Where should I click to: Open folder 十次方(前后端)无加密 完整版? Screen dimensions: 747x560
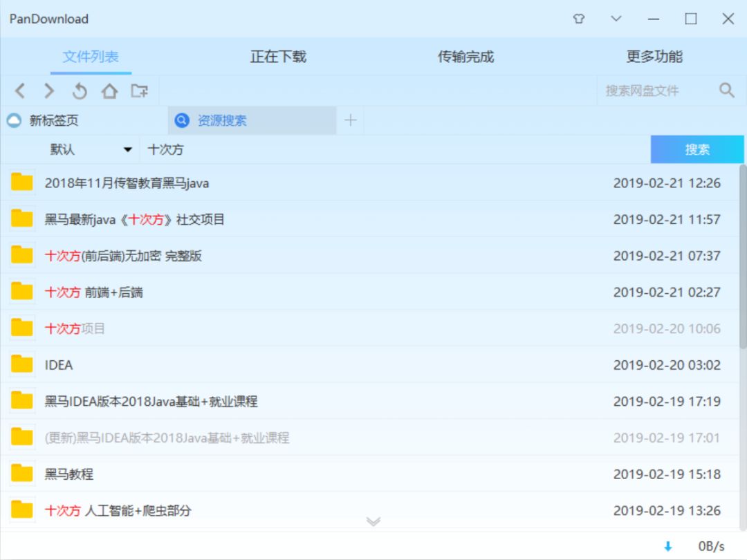369,256
